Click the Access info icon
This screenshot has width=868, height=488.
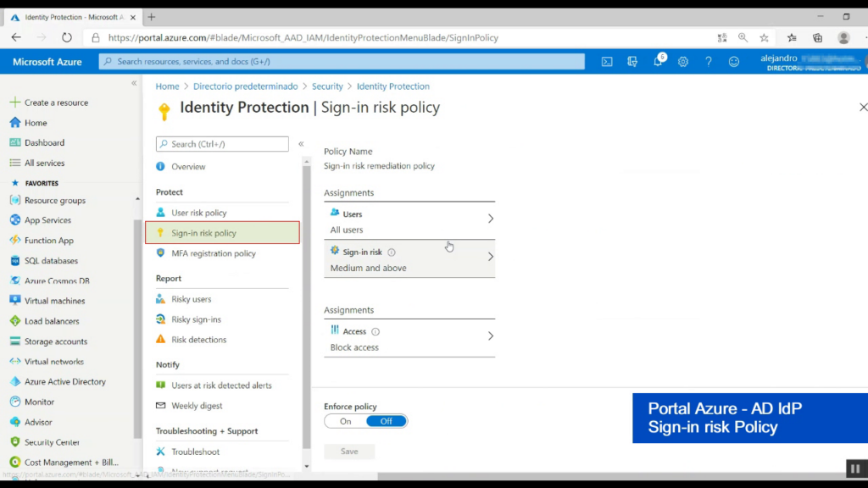point(376,331)
